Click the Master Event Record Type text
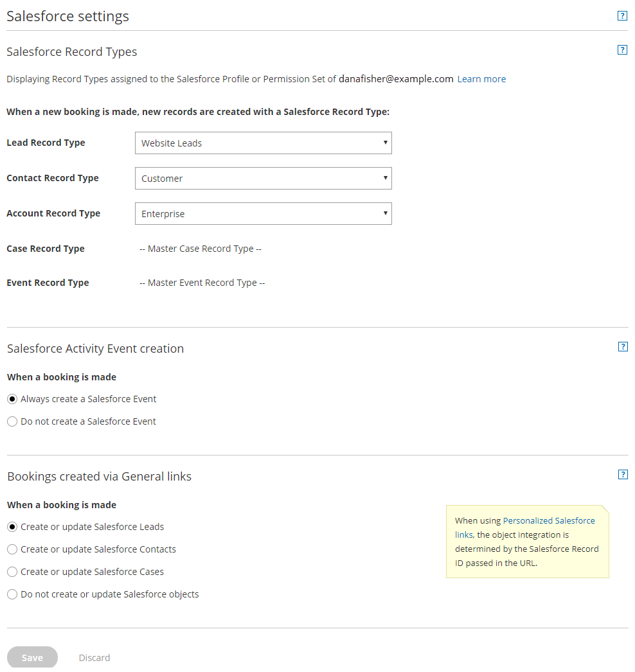The height and width of the screenshot is (672, 635). click(x=202, y=283)
